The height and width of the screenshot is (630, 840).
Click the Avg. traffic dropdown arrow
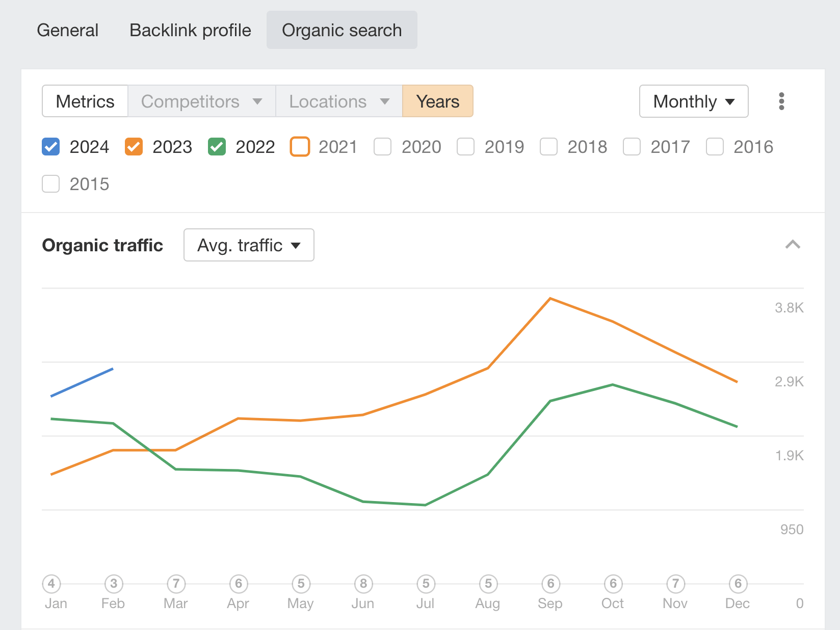pos(296,245)
